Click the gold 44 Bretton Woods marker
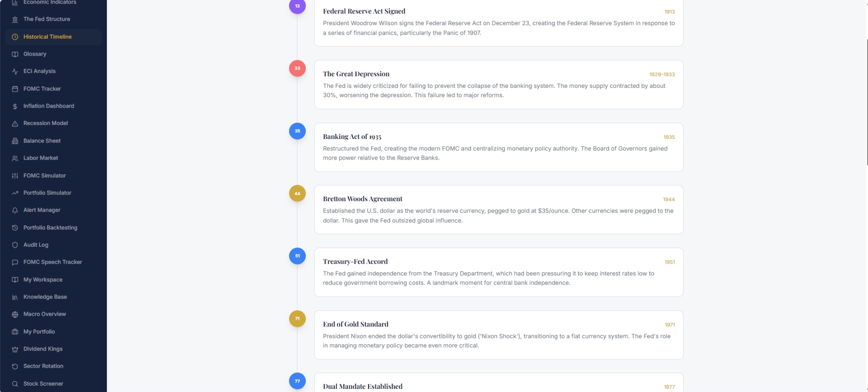This screenshot has height=392, width=868. click(297, 193)
